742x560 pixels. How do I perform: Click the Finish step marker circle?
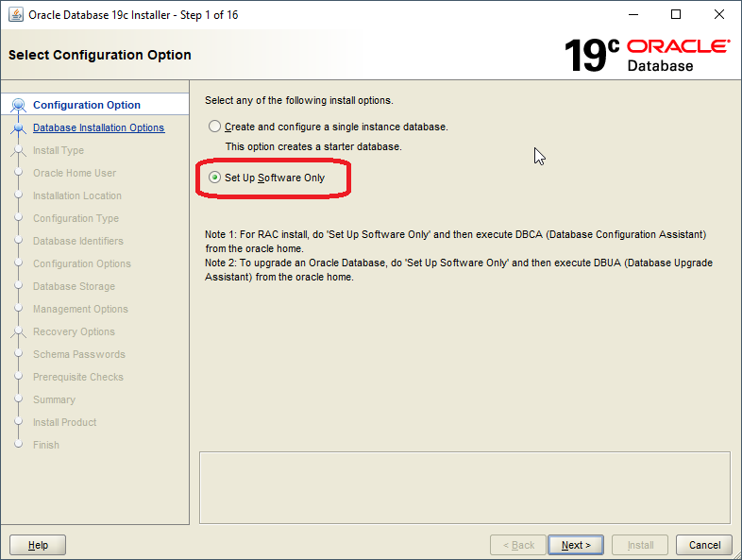tap(19, 444)
